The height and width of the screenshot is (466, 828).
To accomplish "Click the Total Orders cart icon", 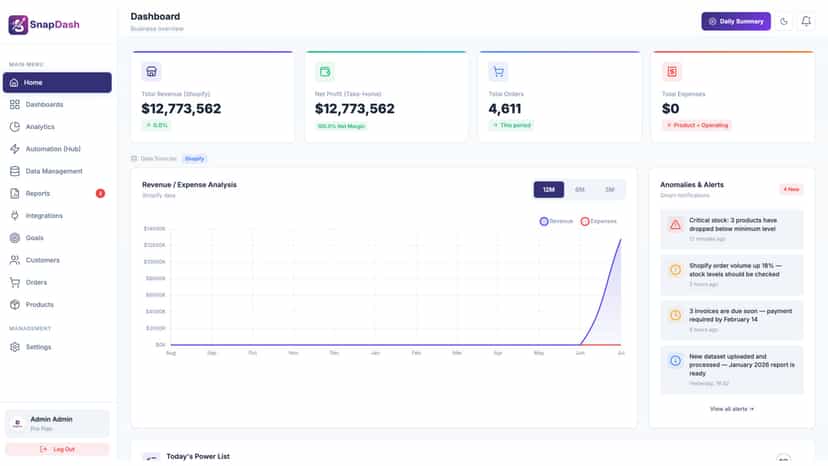I will coord(498,71).
